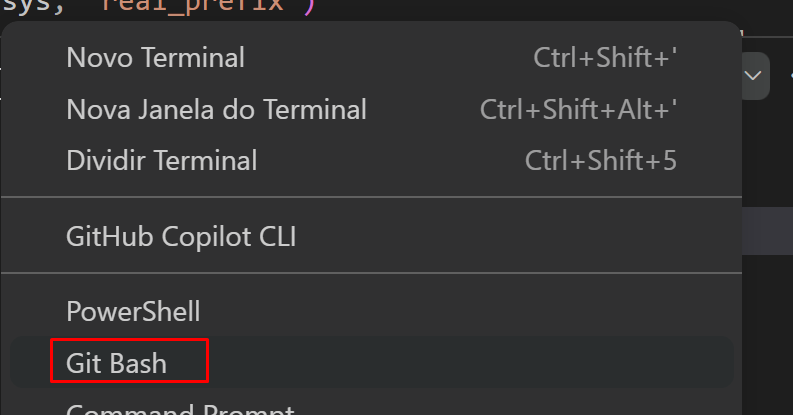Click the Ctrl+Shift+Alt+' shortcut label
Viewport: 793px width, 415px height.
tap(579, 108)
